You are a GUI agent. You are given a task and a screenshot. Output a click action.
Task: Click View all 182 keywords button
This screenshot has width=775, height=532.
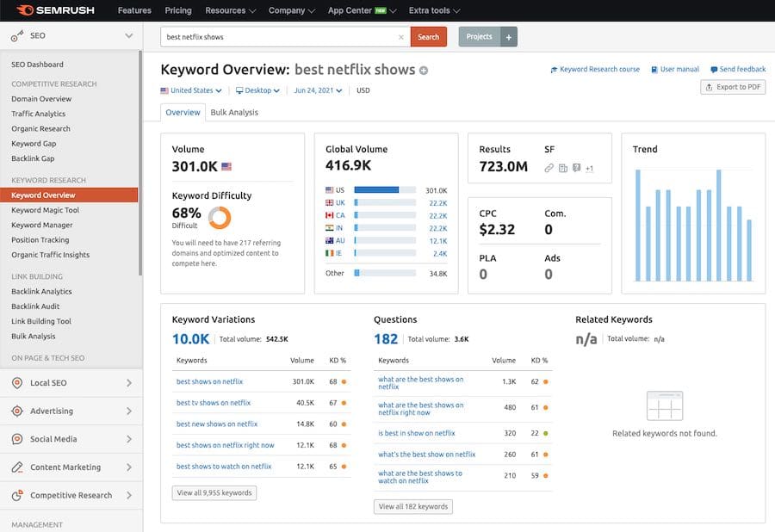click(413, 507)
